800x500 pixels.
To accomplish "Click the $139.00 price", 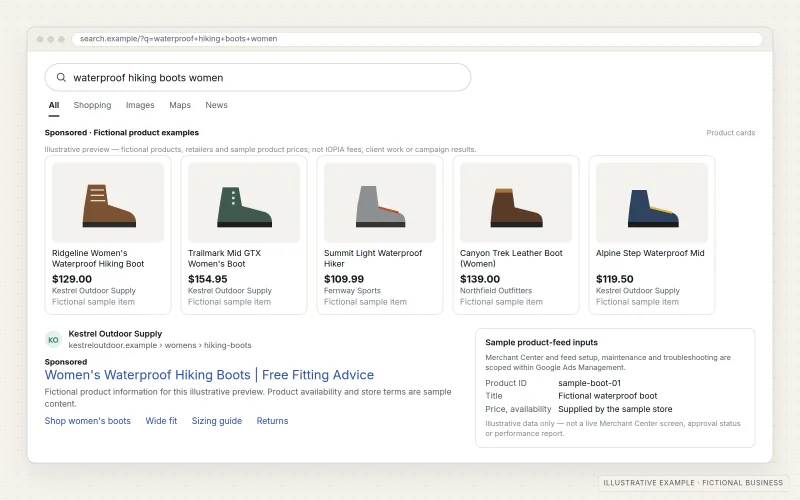I will point(480,279).
